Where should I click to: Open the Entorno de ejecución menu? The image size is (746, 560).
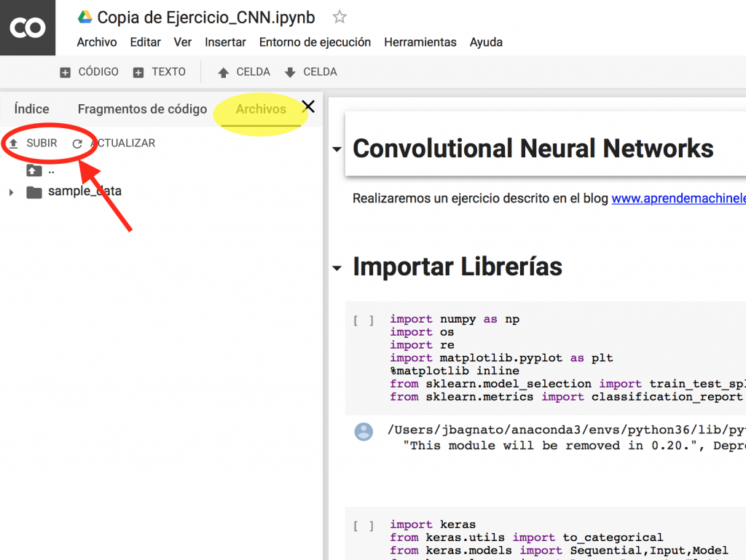pos(315,42)
